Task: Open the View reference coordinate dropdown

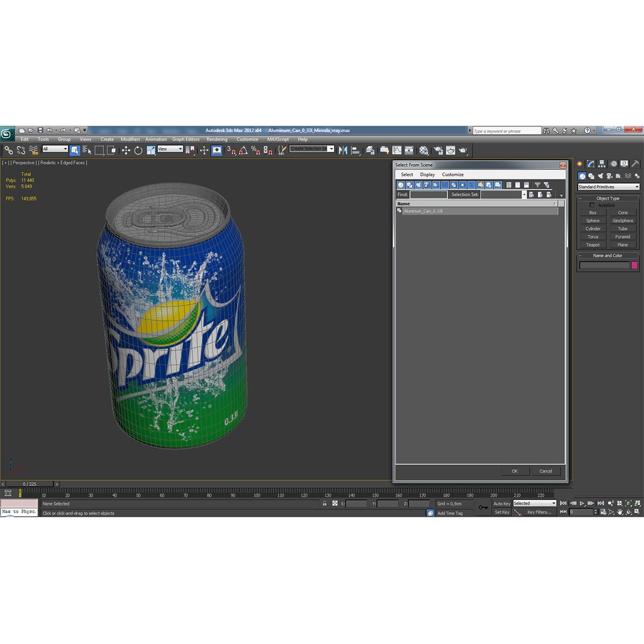Action: (x=170, y=148)
